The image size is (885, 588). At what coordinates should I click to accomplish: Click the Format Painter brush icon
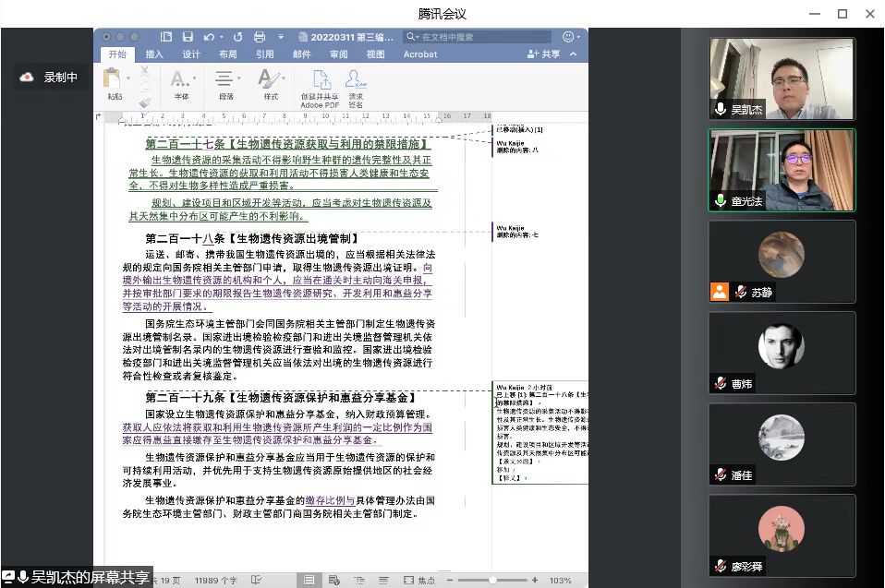(144, 102)
